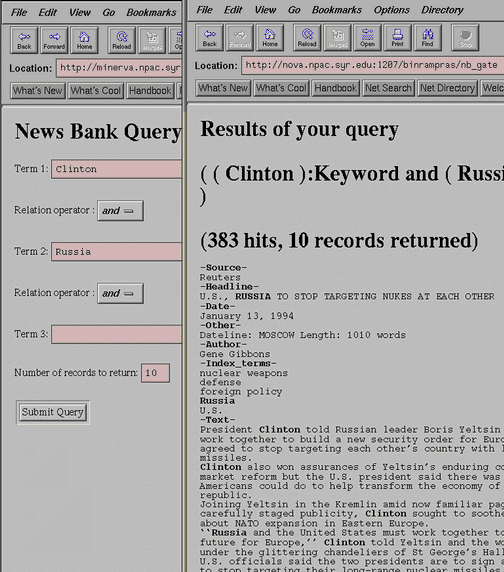Click the nova.npac.syr.edu Location URL field

coord(373,65)
